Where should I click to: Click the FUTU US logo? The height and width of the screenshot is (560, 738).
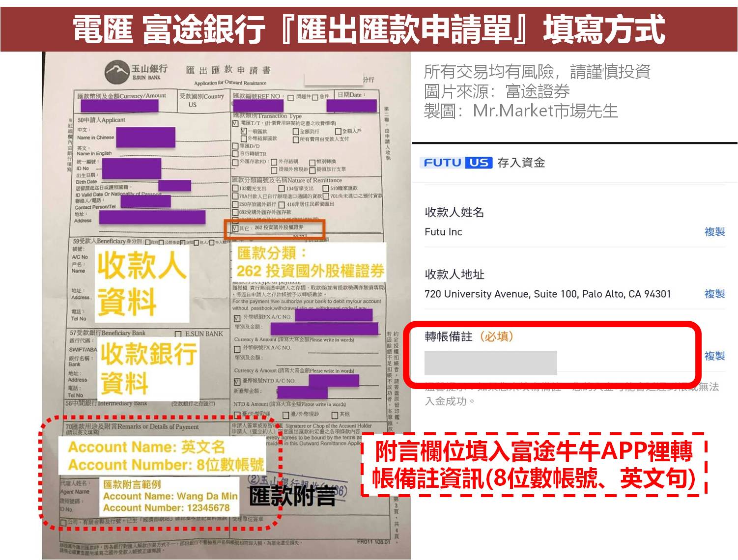click(456, 163)
